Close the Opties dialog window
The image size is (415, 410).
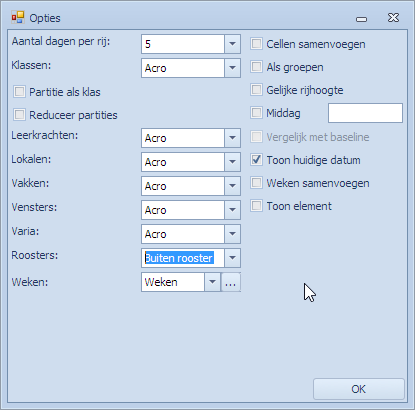[x=393, y=18]
